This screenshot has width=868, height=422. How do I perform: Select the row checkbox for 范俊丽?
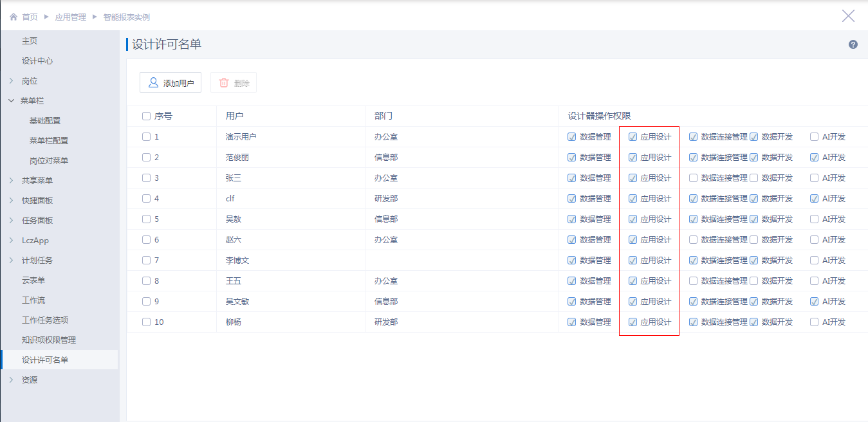(x=146, y=158)
